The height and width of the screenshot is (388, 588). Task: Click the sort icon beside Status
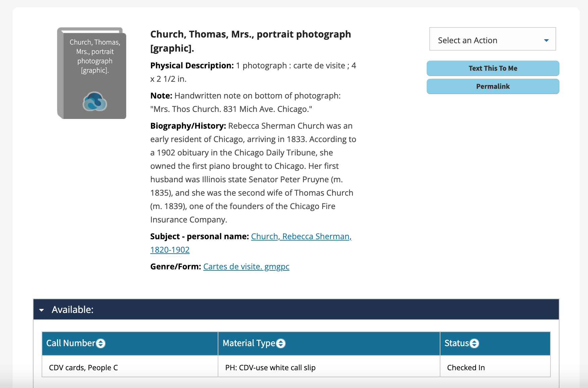coord(474,343)
